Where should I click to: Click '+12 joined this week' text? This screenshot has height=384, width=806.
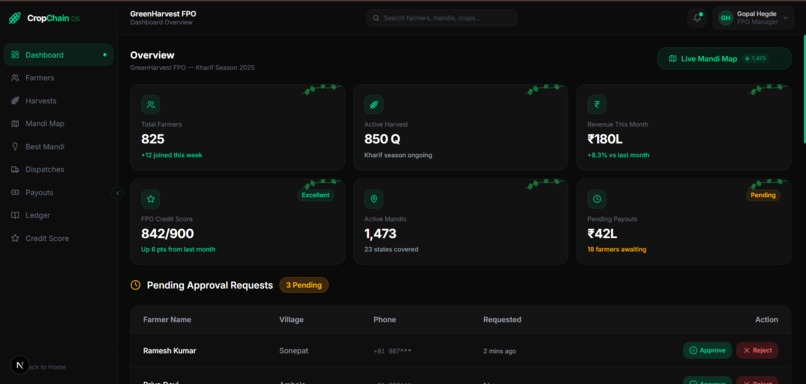172,155
